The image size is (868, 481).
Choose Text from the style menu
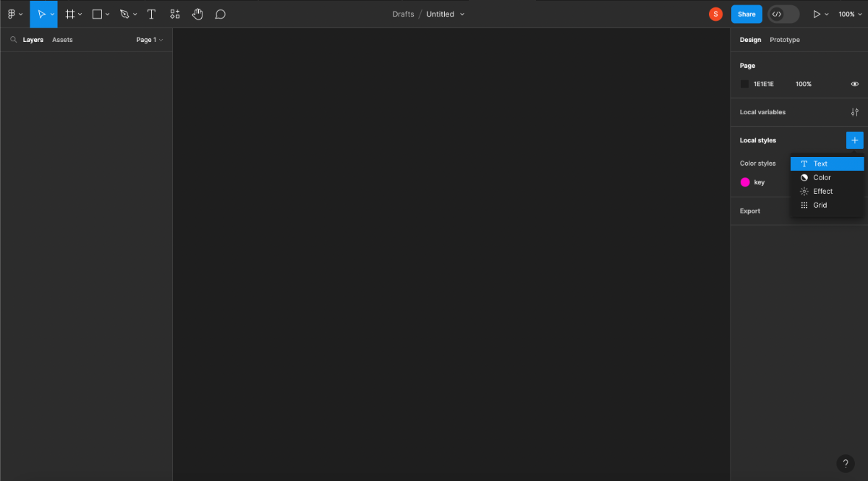coord(827,163)
